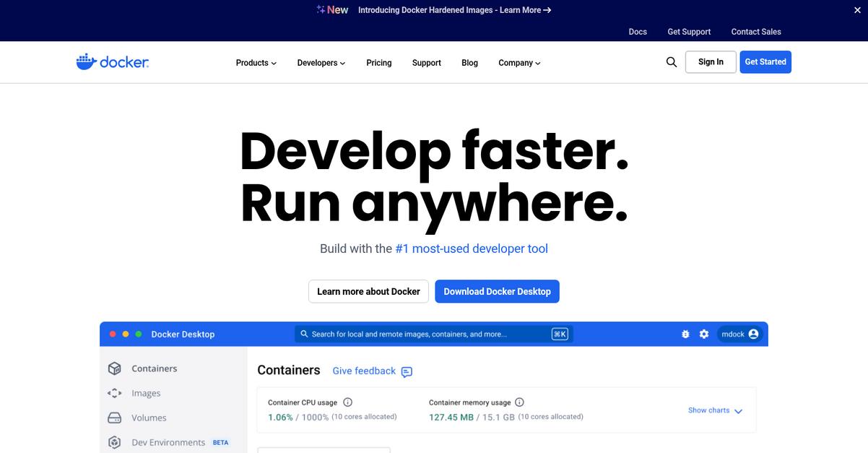Click the Sign In button
The image size is (868, 453).
[x=711, y=62]
